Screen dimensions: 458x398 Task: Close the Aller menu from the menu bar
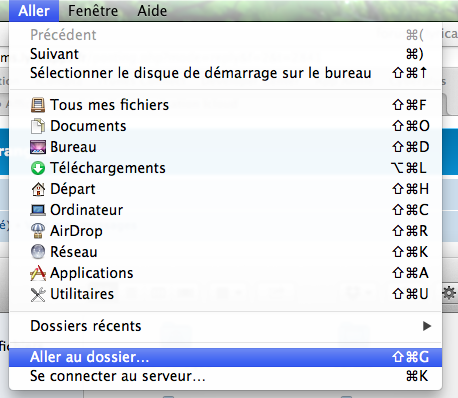coord(34,11)
